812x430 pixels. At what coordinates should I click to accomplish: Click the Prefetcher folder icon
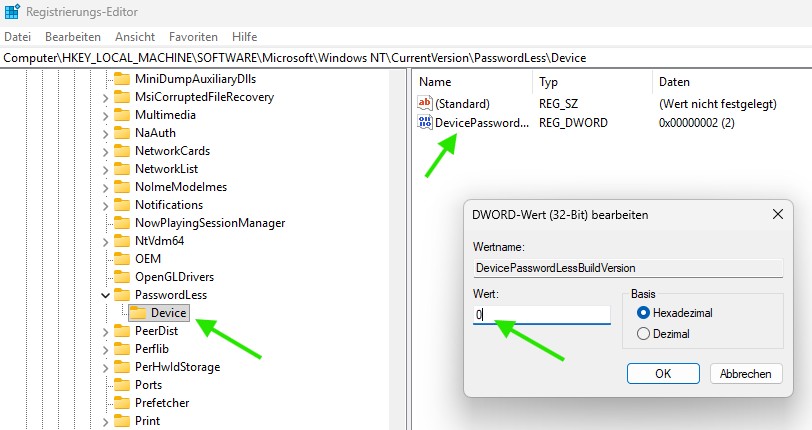(x=122, y=403)
